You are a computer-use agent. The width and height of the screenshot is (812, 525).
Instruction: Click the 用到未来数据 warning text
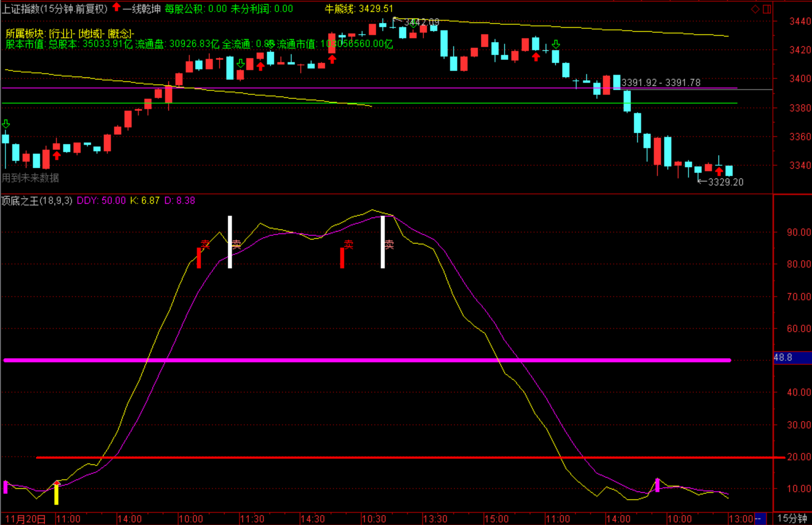point(30,178)
